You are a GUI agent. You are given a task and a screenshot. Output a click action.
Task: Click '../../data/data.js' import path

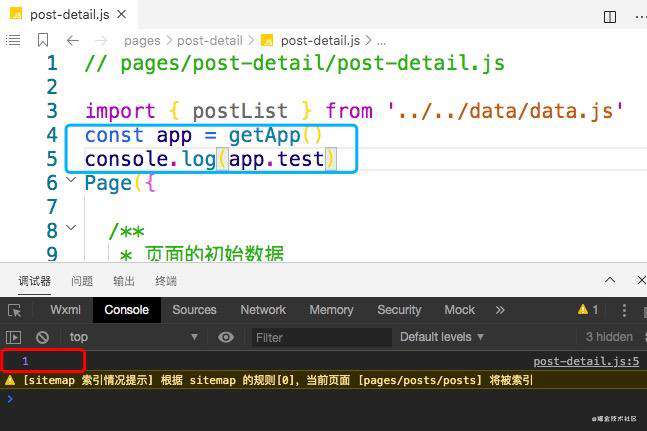(x=505, y=111)
